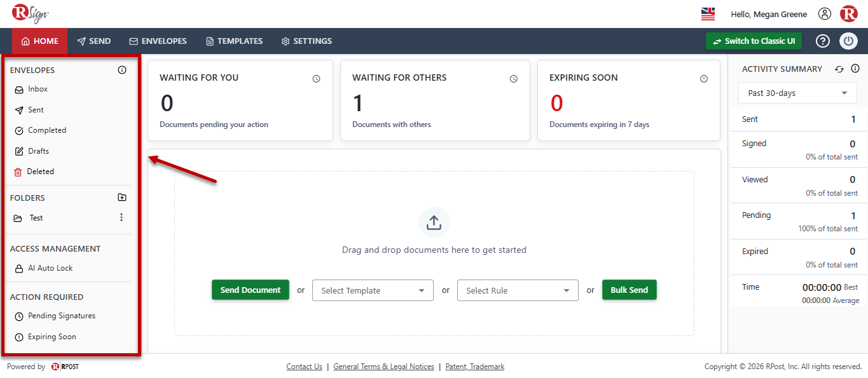Screen dimensions: 868x378
Task: Click the upload icon in drop area
Action: coord(434,223)
